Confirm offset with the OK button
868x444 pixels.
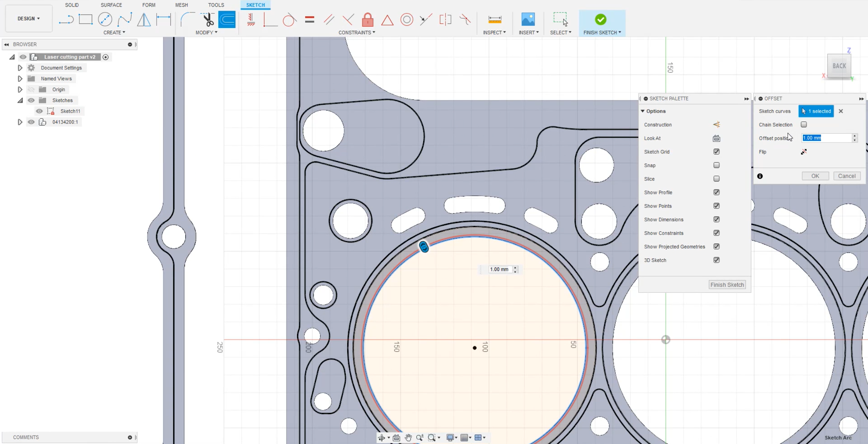[x=815, y=176]
